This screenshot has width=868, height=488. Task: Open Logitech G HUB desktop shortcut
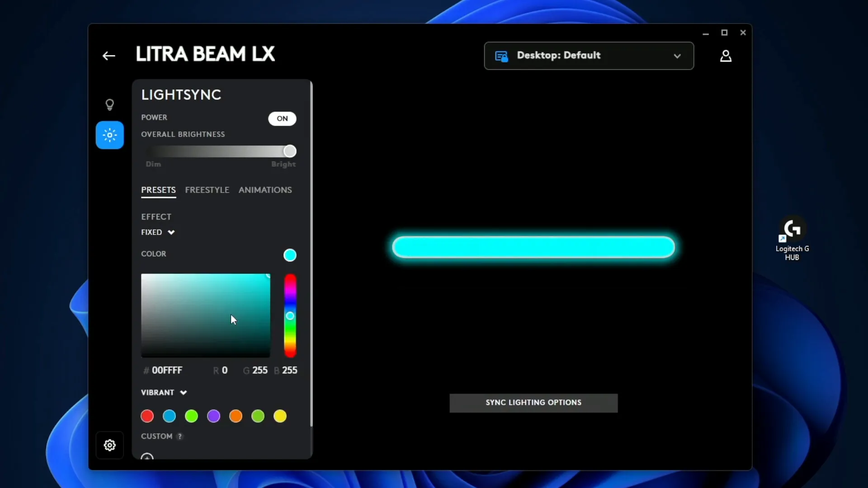[x=792, y=238]
